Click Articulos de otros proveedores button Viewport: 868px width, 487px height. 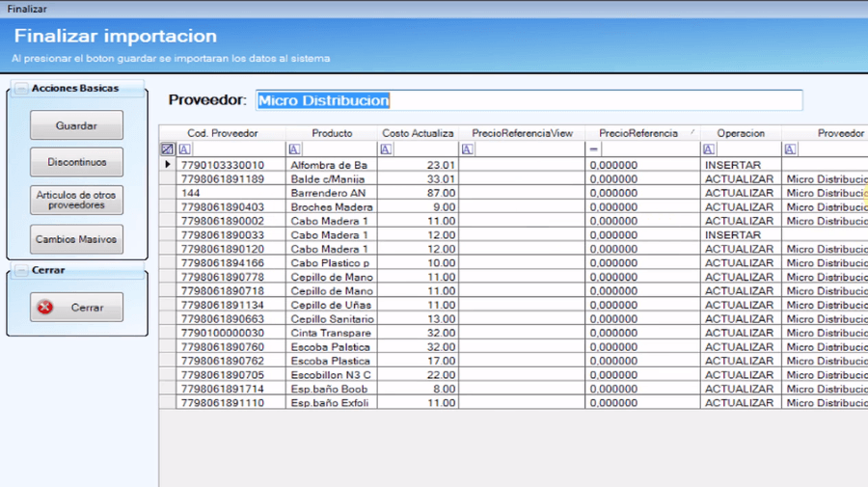(76, 201)
